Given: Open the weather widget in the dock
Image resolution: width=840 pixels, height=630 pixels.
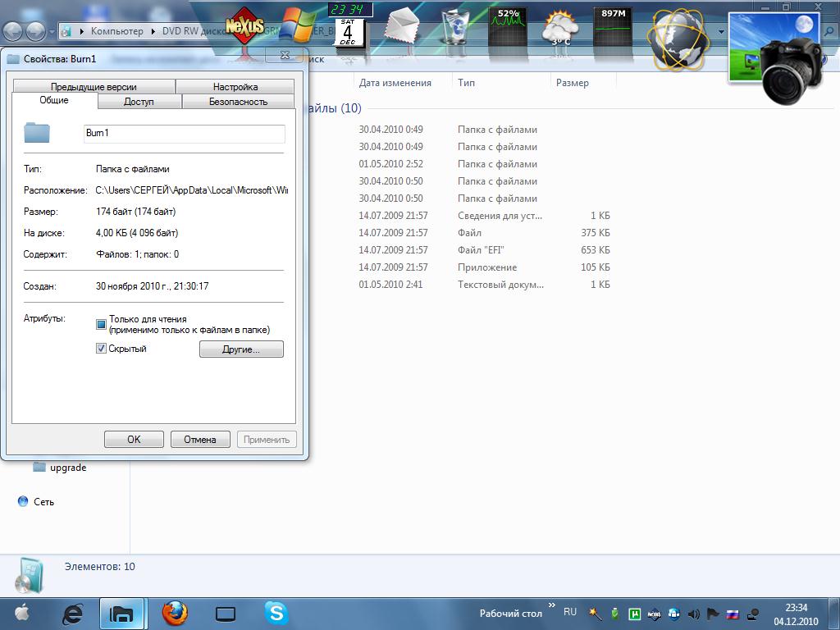Looking at the screenshot, I should 560,28.
